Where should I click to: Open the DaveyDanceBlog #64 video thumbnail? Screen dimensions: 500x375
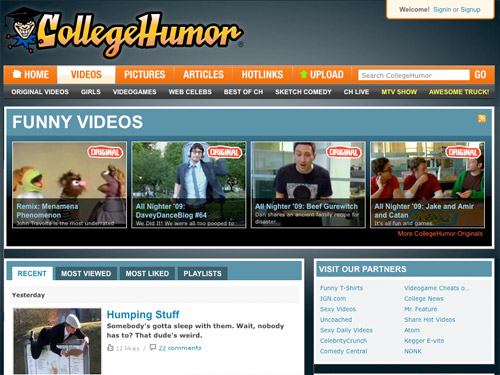tap(189, 185)
